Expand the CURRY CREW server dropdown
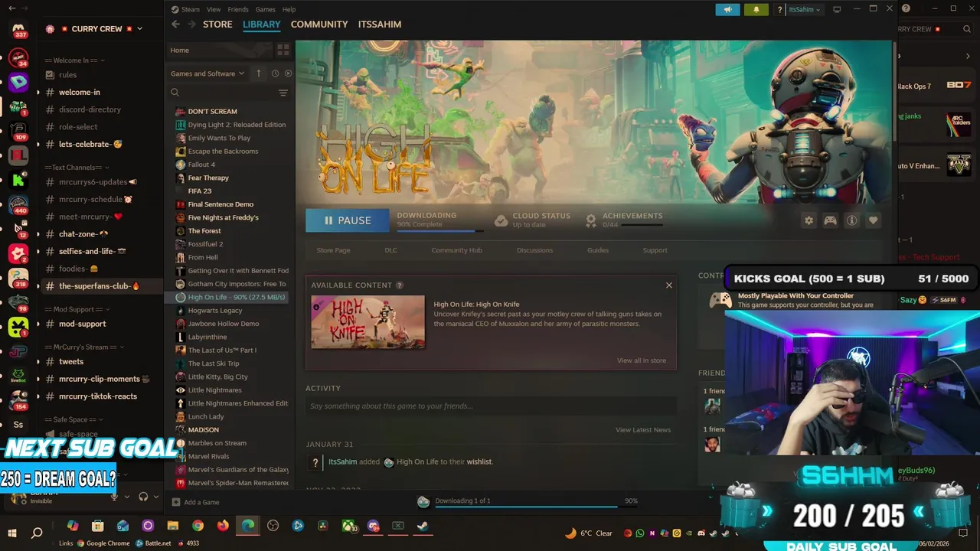 coord(140,29)
